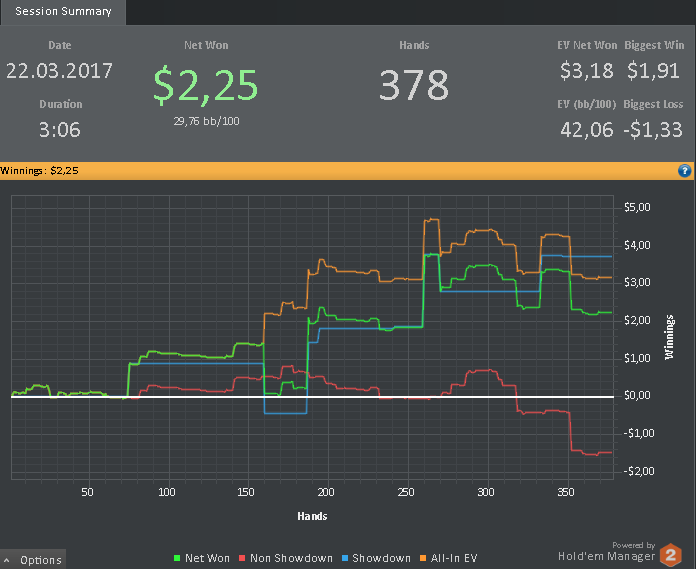Toggle the blue Showdown legend swatch

[x=344, y=558]
